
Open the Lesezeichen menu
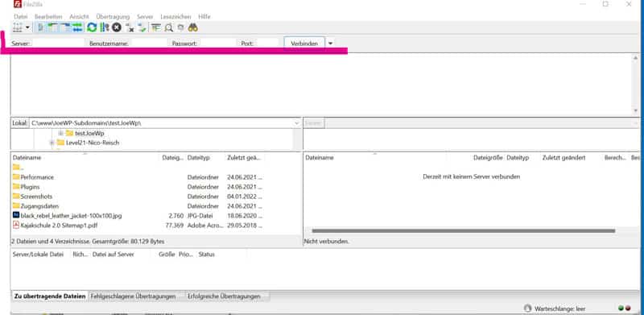click(x=175, y=17)
